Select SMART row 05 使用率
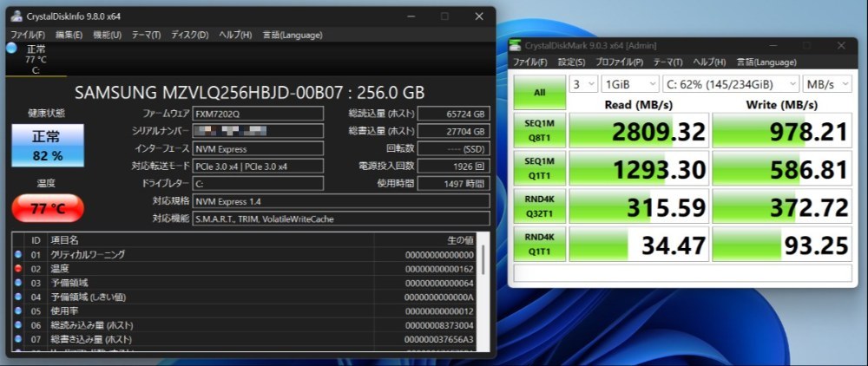 pos(244,311)
